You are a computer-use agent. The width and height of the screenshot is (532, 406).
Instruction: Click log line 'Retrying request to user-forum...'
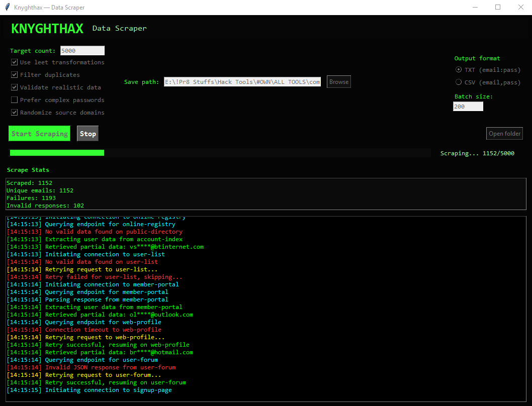point(84,375)
